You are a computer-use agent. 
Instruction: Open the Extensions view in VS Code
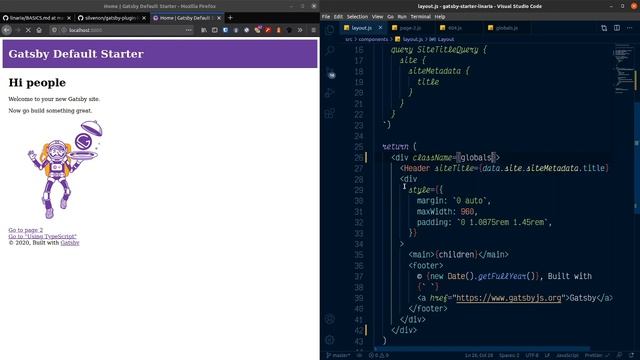330,113
